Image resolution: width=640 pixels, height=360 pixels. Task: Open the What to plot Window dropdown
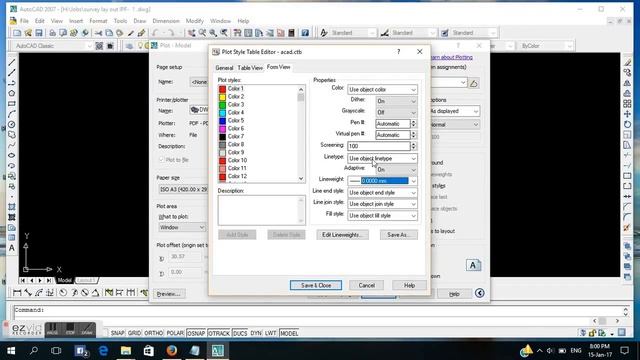182,227
